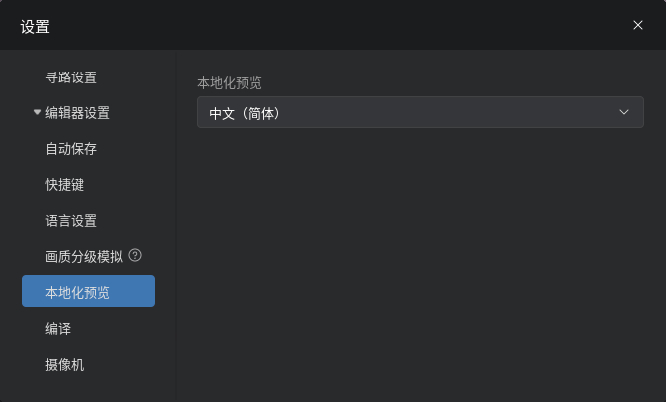Open 画质分级模拟 settings

coord(84,257)
